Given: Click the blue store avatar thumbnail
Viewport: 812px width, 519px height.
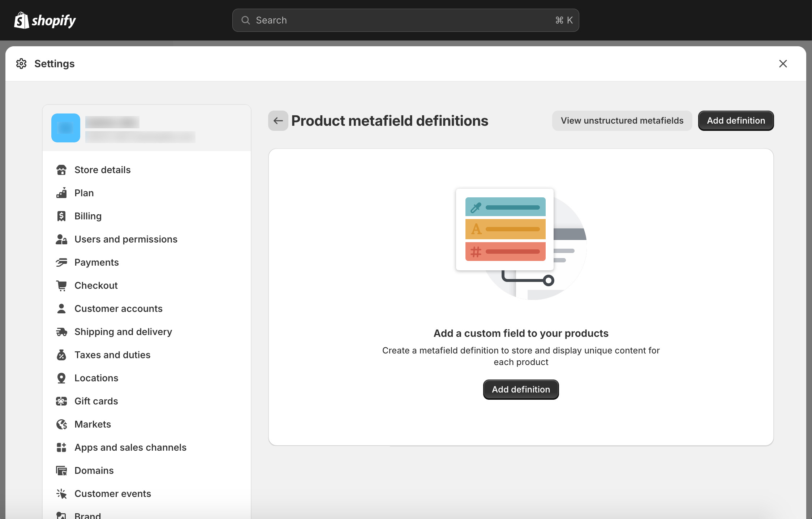Looking at the screenshot, I should (x=66, y=128).
